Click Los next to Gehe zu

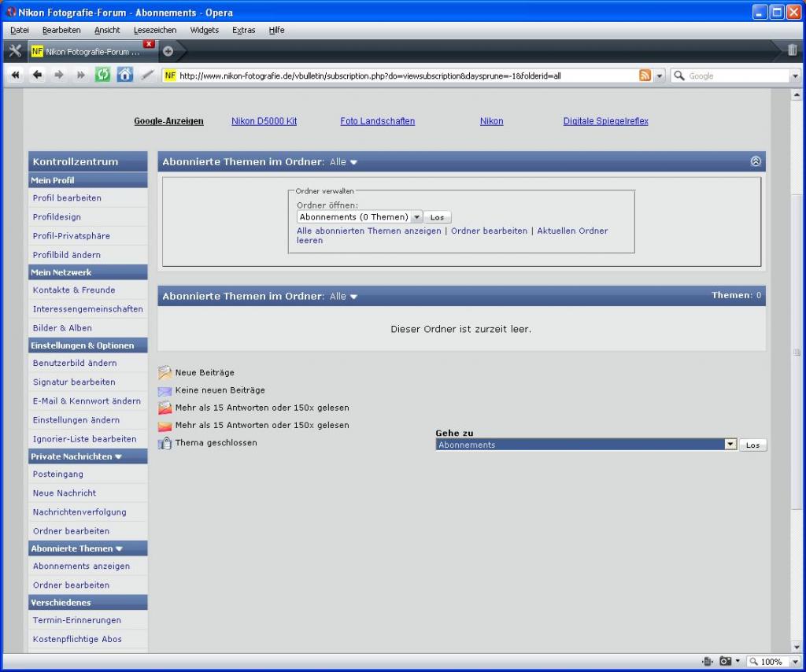pyautogui.click(x=752, y=445)
